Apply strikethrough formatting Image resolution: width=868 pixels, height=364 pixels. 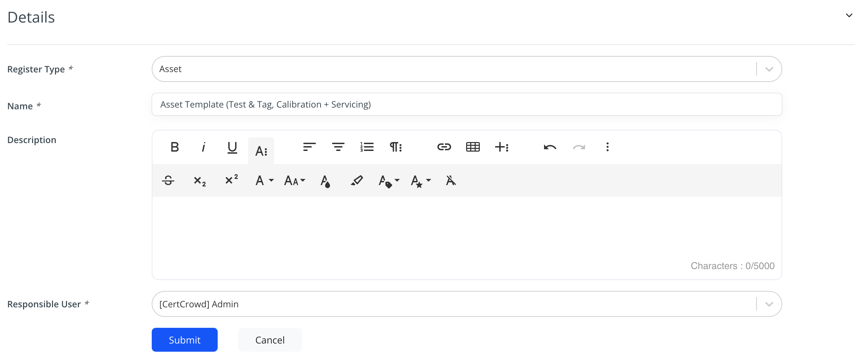pos(168,180)
